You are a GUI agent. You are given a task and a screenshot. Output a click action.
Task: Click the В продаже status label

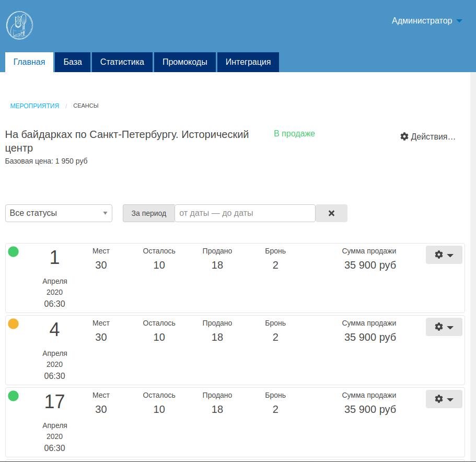click(294, 133)
